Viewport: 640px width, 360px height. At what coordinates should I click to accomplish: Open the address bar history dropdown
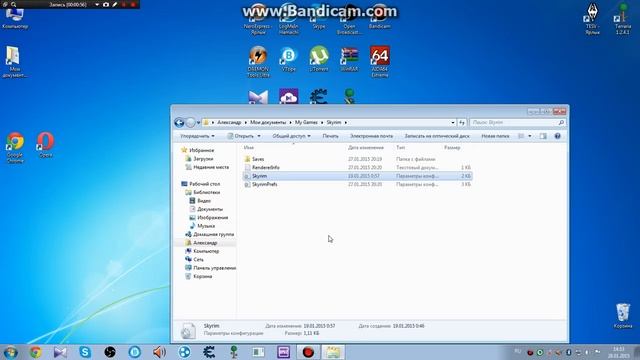coord(453,122)
